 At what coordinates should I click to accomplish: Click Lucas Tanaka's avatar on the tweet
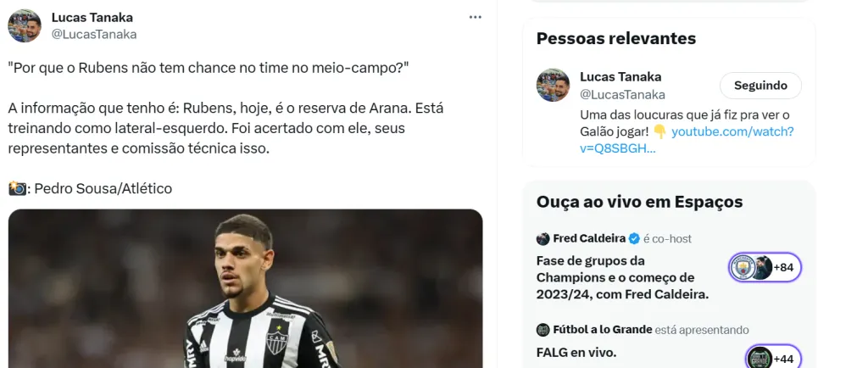(x=25, y=26)
